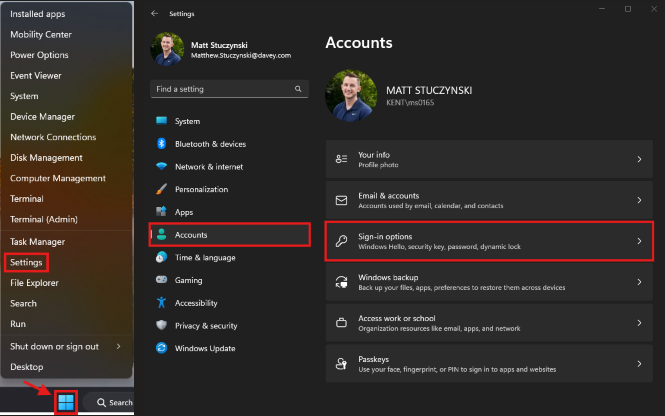This screenshot has height=416, width=665.
Task: Click the Network & internet wifi icon
Action: (162, 166)
